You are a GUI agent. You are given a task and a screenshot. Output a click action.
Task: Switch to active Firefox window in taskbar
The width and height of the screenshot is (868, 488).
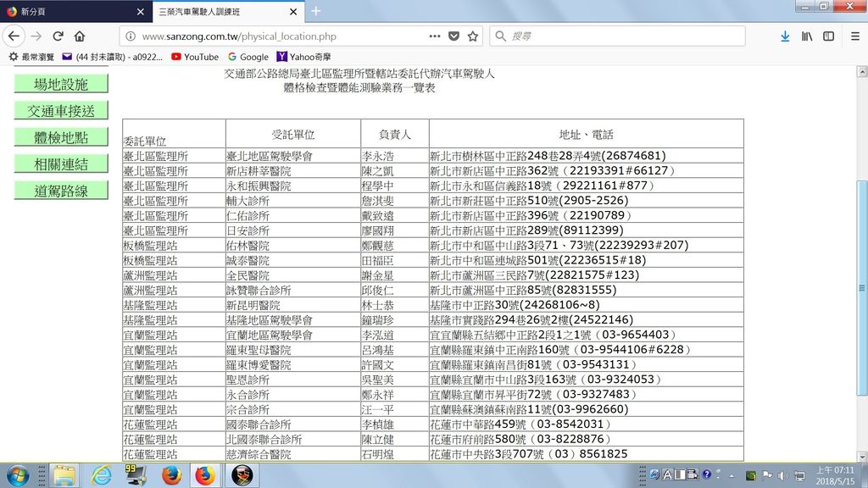point(205,475)
